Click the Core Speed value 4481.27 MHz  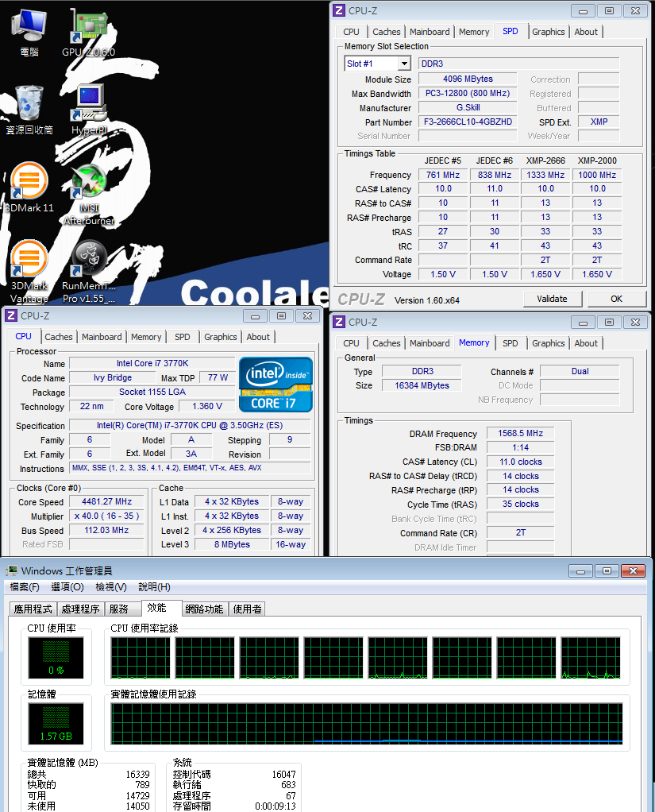coord(106,501)
